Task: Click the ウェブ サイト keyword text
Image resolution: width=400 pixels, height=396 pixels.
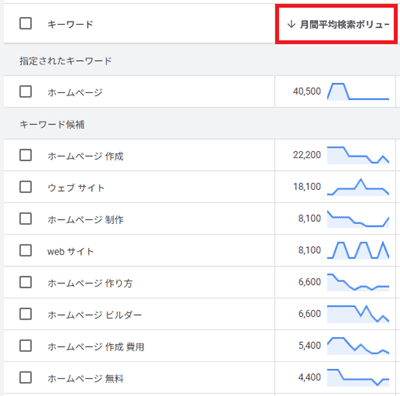Action: coord(76,188)
